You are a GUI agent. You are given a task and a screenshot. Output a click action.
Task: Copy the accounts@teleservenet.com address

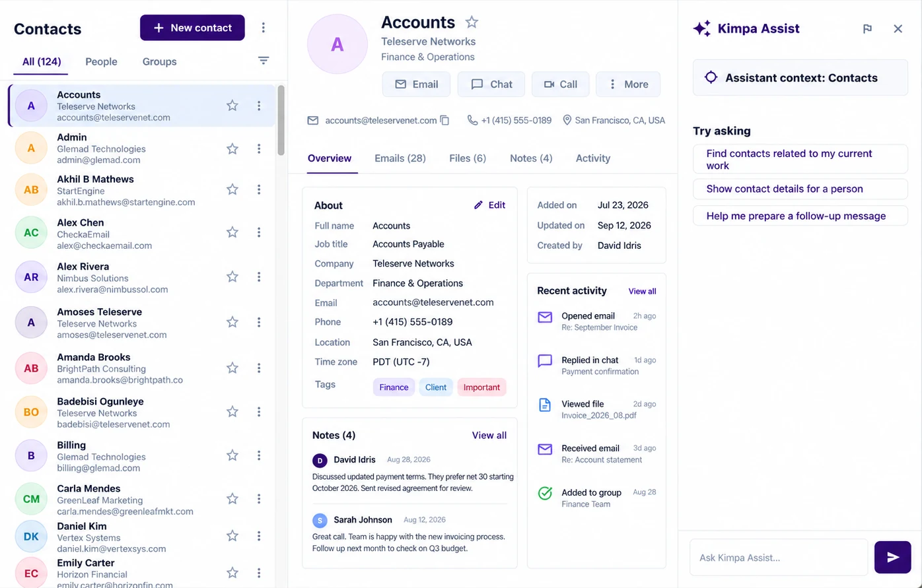click(x=445, y=120)
